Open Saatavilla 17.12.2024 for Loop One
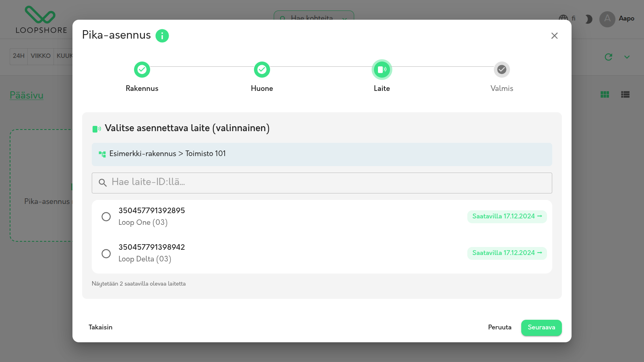 pyautogui.click(x=507, y=216)
